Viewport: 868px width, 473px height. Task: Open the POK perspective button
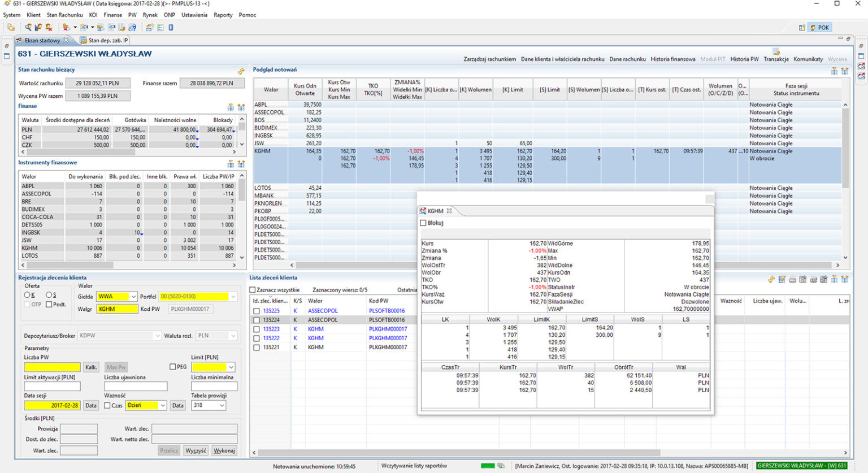[x=820, y=27]
